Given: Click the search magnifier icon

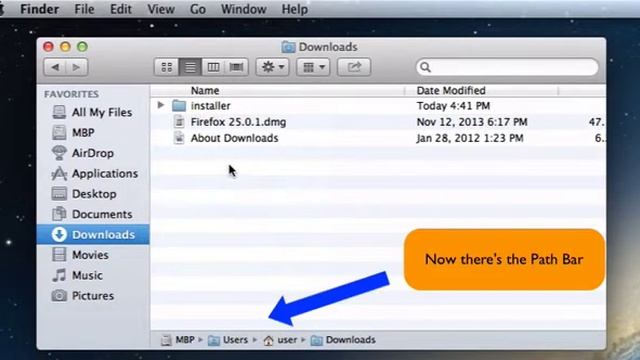Looking at the screenshot, I should (x=425, y=67).
